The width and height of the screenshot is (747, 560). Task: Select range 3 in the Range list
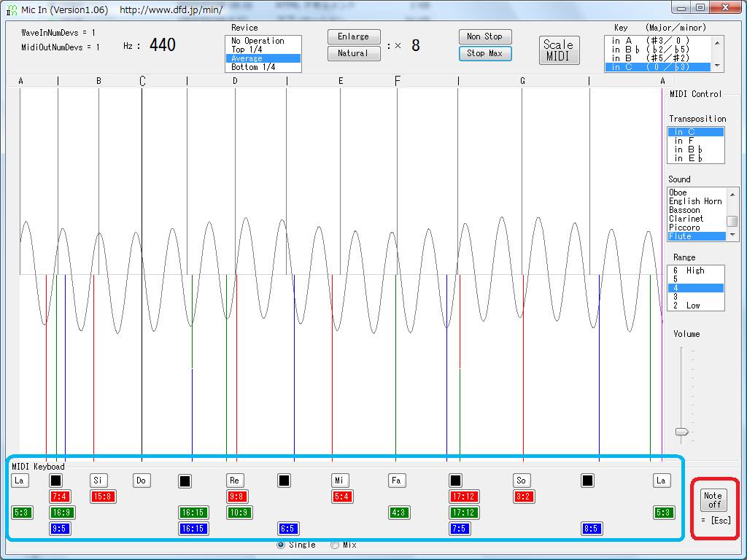[695, 297]
